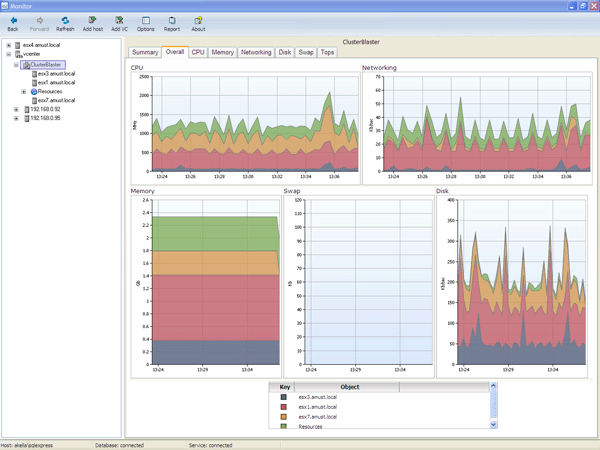Open the Memory tab
600x450 pixels.
(223, 52)
